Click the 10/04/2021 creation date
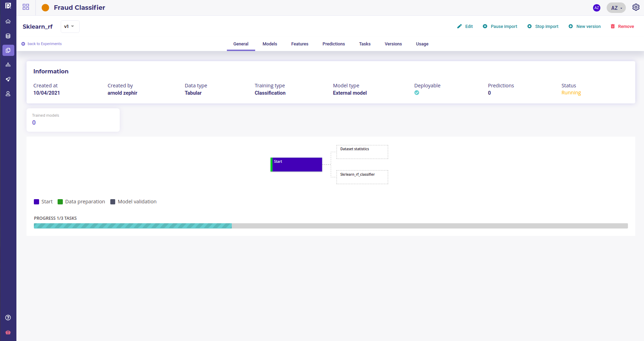The width and height of the screenshot is (644, 341). click(x=46, y=93)
